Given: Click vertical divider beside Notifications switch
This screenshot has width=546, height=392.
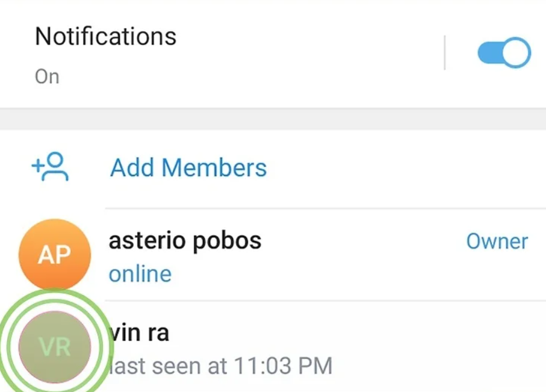Looking at the screenshot, I should [444, 53].
